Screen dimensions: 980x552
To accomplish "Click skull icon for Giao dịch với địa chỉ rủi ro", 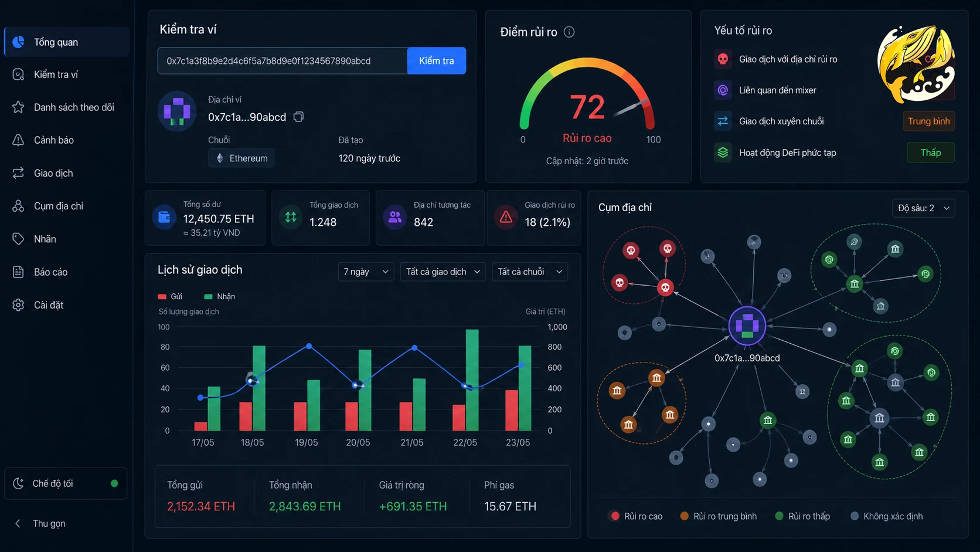I will point(723,59).
